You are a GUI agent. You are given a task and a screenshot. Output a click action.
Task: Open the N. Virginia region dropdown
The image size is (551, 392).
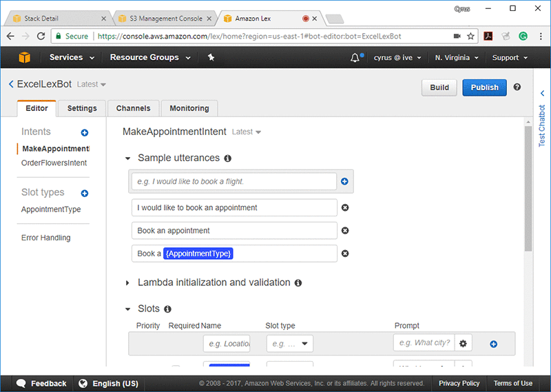click(x=457, y=58)
